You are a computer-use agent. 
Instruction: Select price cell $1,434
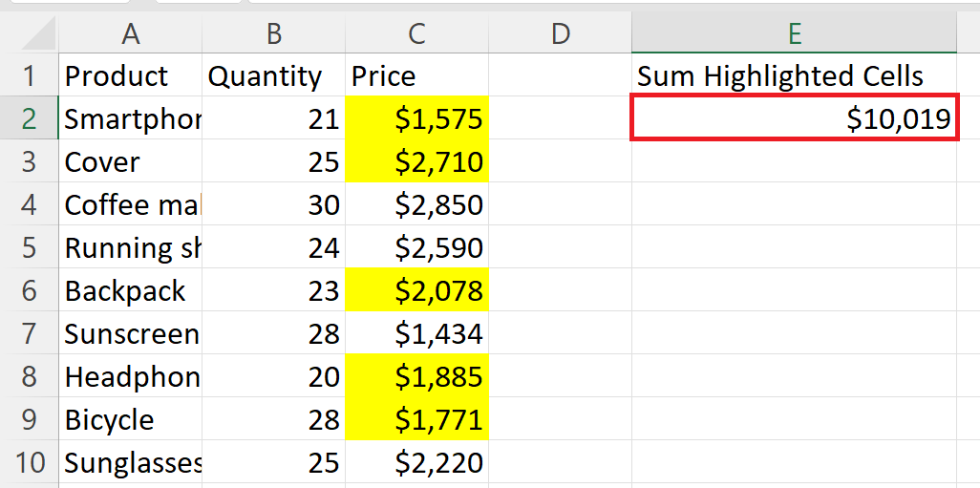(x=416, y=333)
